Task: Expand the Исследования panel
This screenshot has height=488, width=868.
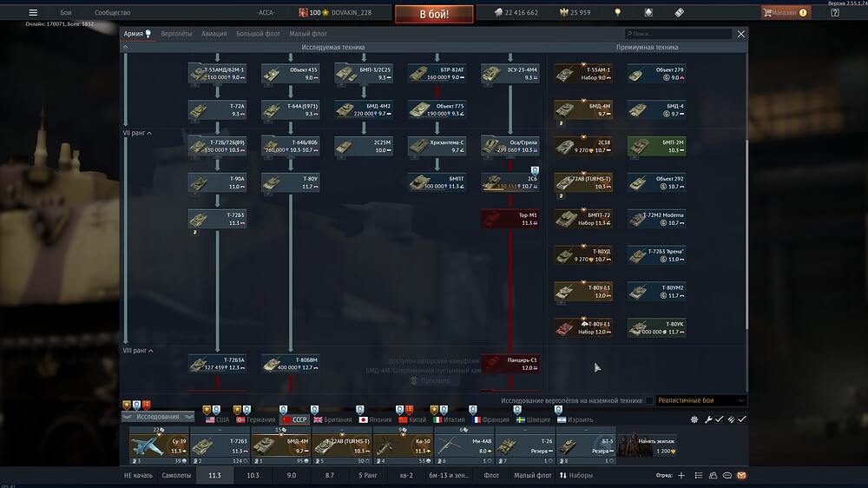Action: [x=158, y=417]
